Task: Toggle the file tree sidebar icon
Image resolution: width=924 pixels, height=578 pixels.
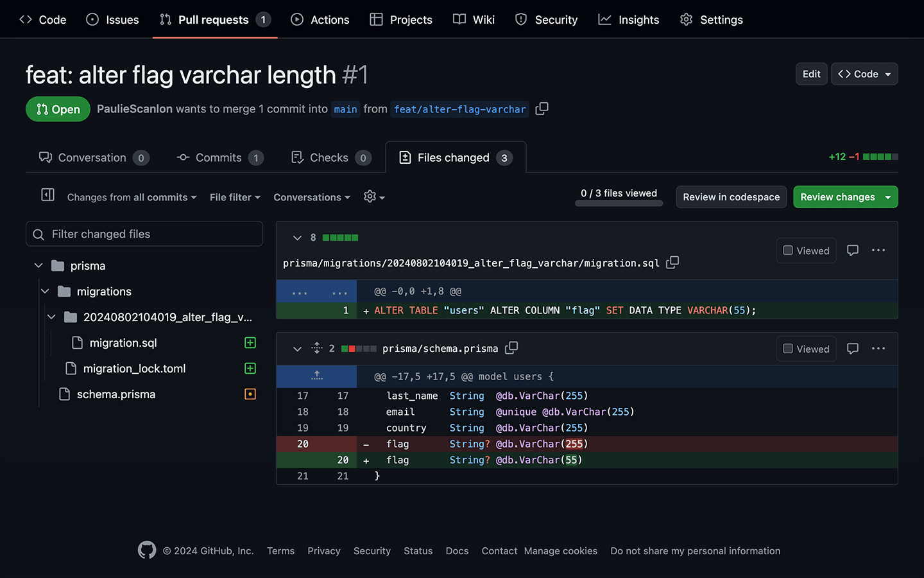Action: 47,195
